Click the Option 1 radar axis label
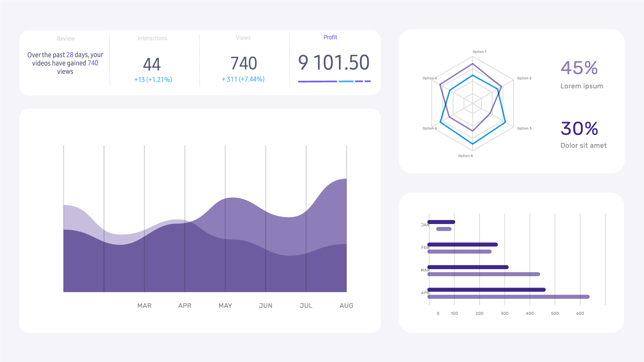Viewport: 644px width, 362px height. (x=479, y=52)
